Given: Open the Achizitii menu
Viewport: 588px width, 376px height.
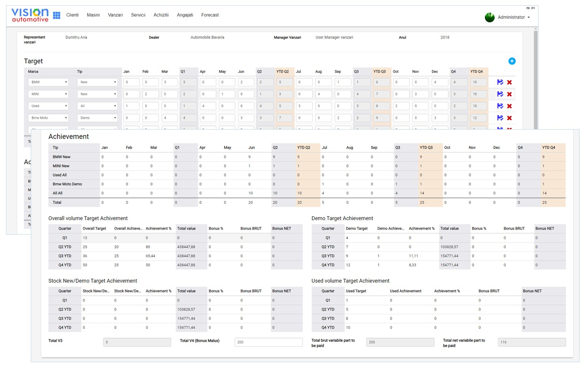Looking at the screenshot, I should point(161,15).
